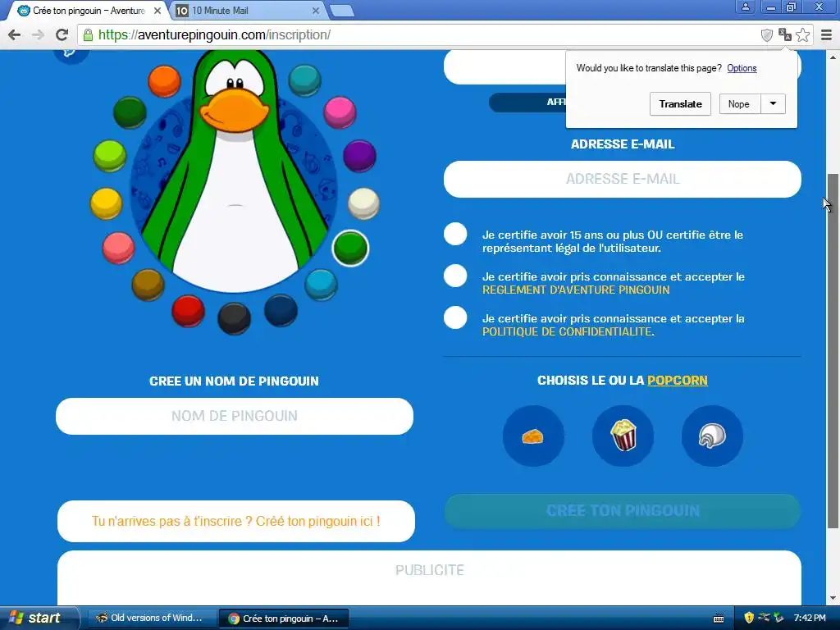
Task: Pick the black penguin color
Action: pos(234,318)
